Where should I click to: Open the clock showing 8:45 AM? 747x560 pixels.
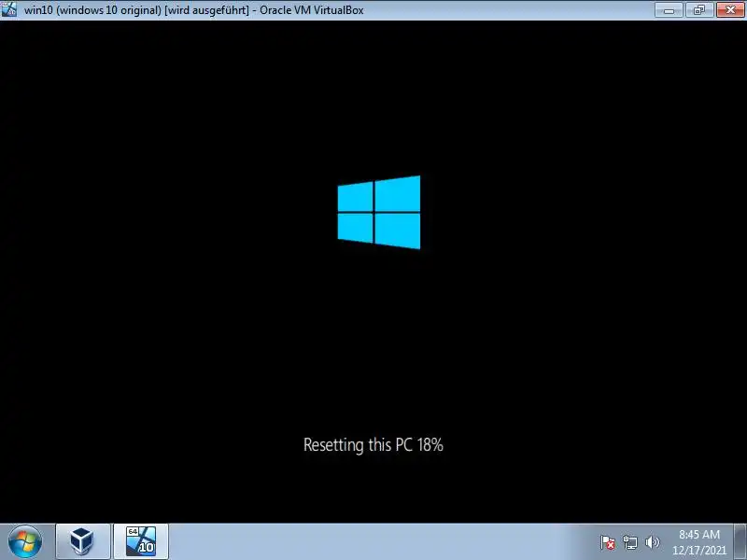[698, 542]
